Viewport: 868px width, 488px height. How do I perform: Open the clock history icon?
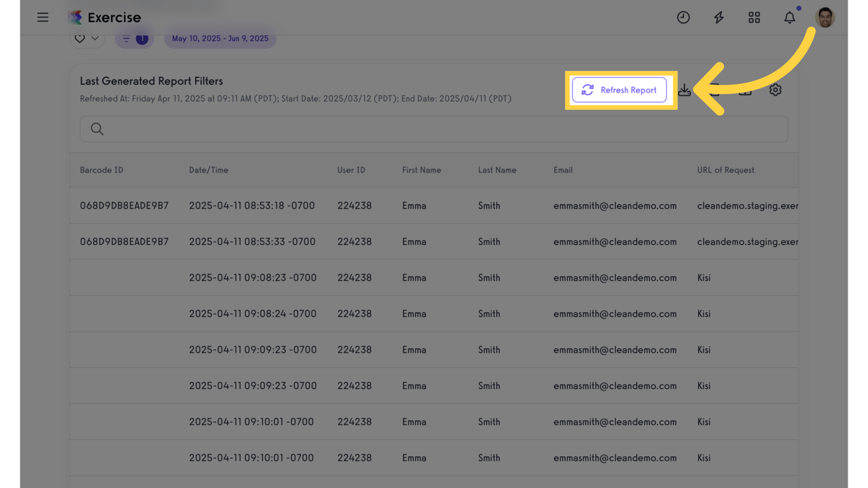(683, 18)
